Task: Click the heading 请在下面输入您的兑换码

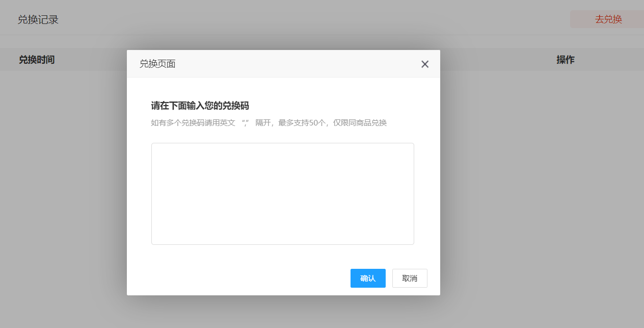Action: 200,106
